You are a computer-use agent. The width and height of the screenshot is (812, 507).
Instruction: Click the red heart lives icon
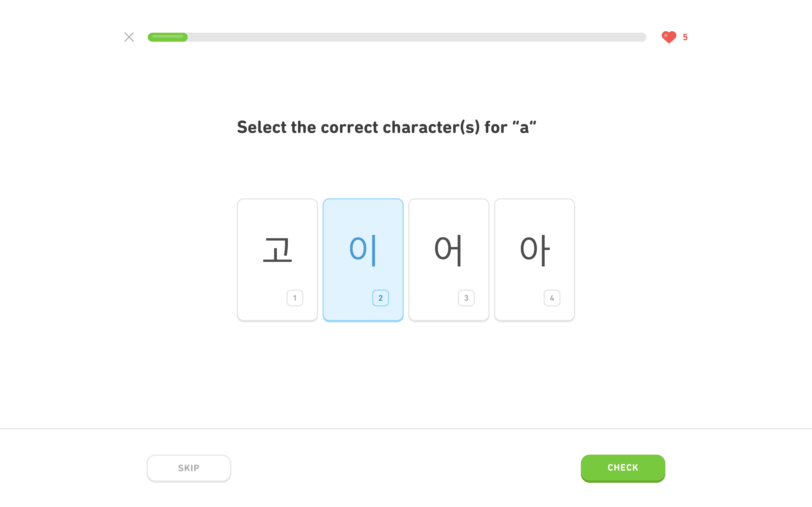click(x=669, y=37)
